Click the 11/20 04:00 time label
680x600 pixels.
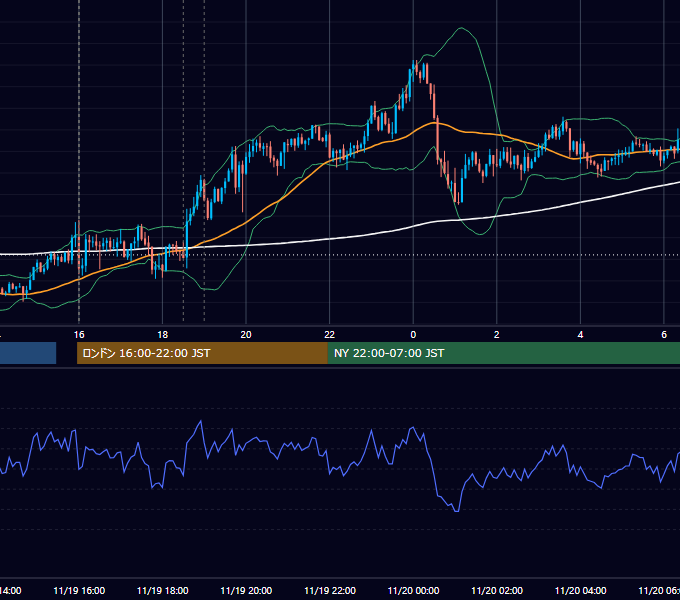[x=580, y=591]
